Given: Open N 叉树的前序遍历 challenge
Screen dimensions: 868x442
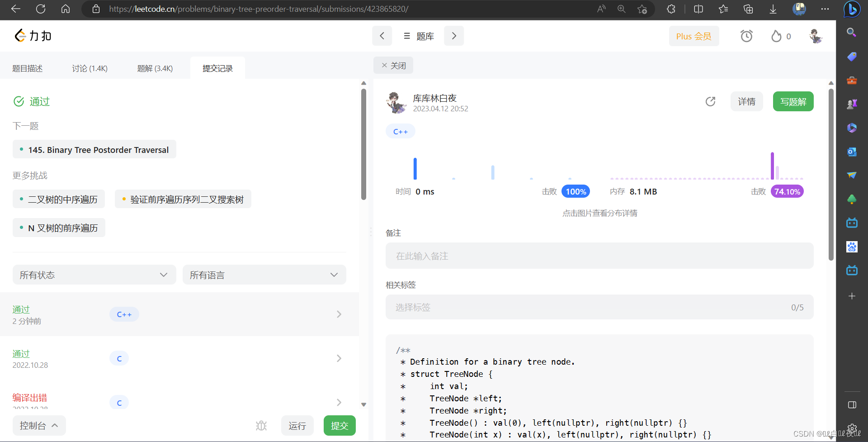Looking at the screenshot, I should (x=59, y=228).
